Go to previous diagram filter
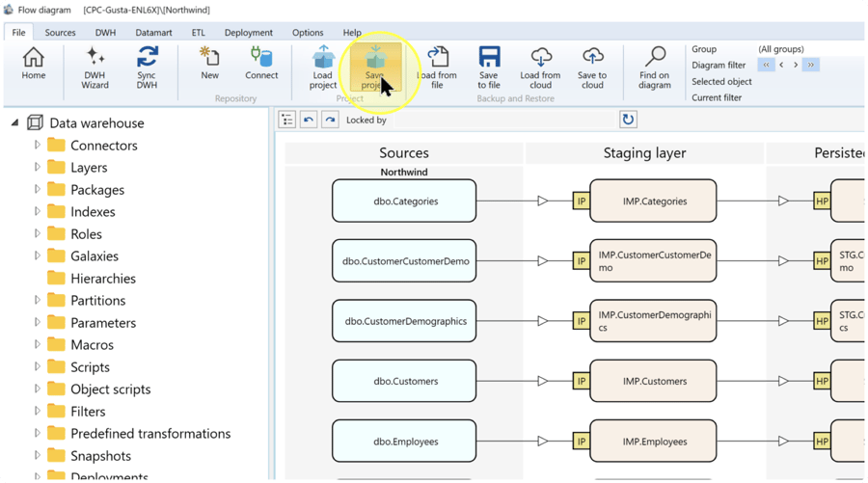The width and height of the screenshot is (868, 483). [781, 65]
